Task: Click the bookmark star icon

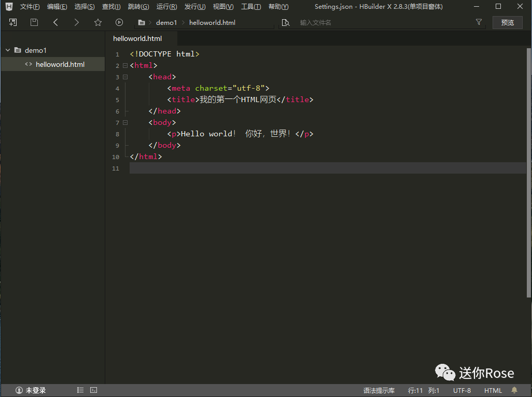Action: 98,22
